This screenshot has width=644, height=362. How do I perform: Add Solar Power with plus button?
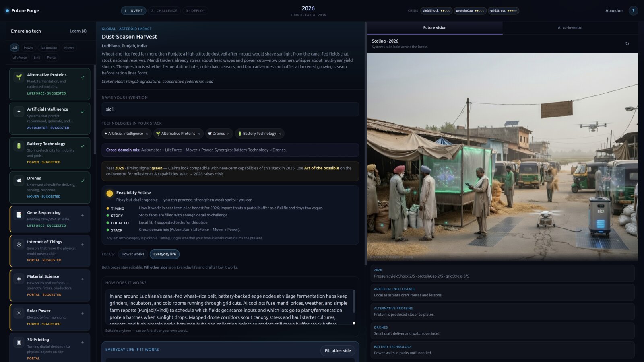(x=83, y=313)
